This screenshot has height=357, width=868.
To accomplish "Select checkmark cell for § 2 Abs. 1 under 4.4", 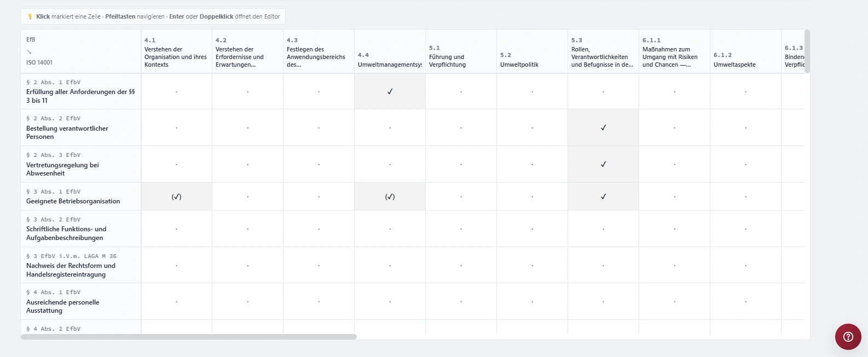I will [x=390, y=91].
